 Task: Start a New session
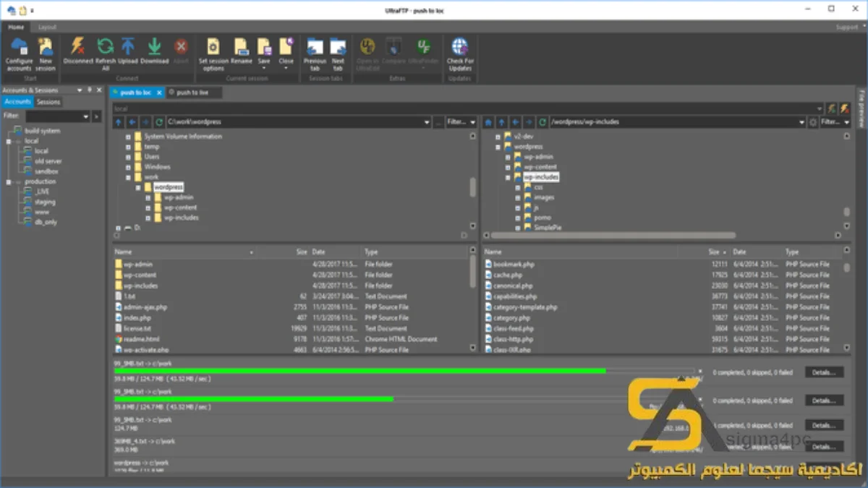[x=46, y=54]
